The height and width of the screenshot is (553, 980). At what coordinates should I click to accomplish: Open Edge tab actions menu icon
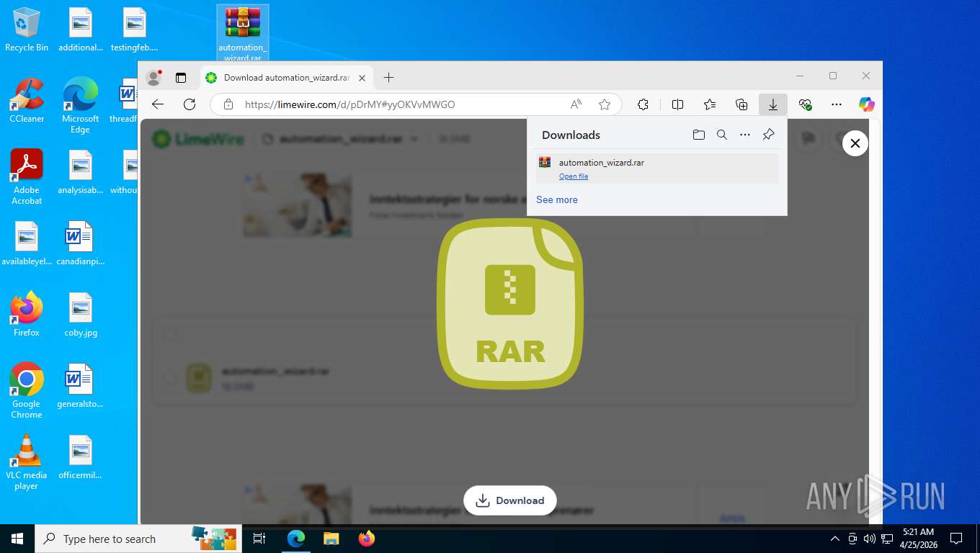point(181,78)
